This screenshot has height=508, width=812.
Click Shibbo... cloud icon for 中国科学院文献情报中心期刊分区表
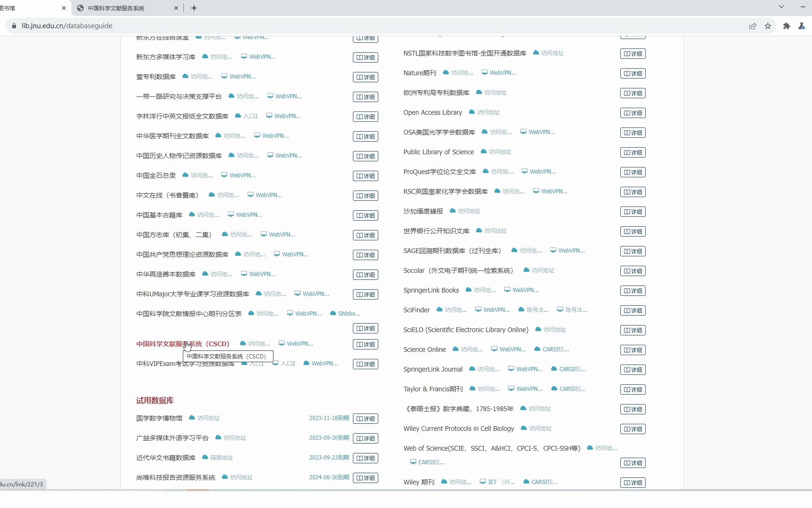345,314
